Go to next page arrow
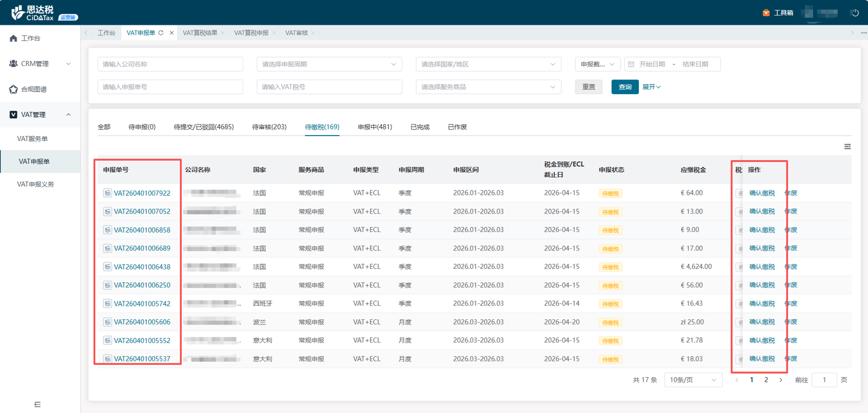Viewport: 868px width, 413px height. [781, 380]
